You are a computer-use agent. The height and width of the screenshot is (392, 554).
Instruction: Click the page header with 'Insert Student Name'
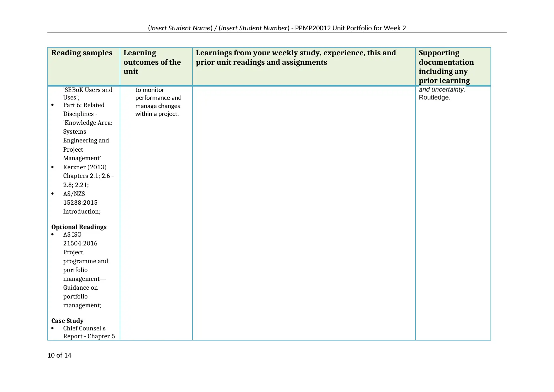277,28
